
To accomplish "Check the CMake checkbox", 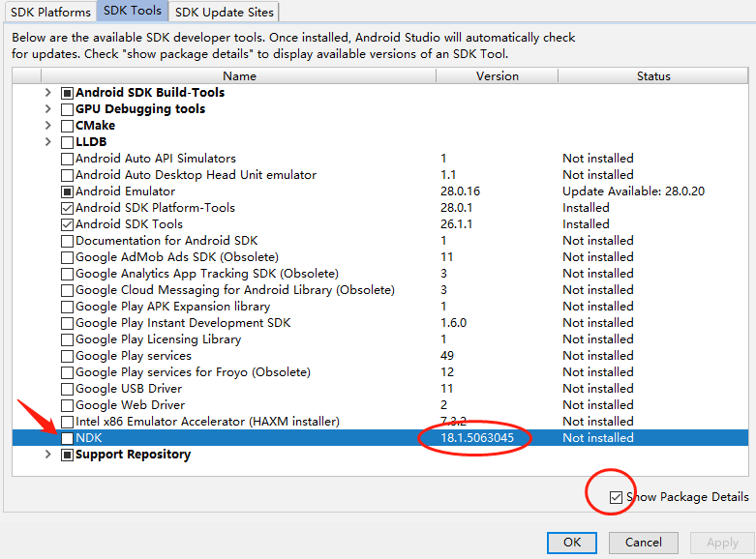I will (68, 126).
